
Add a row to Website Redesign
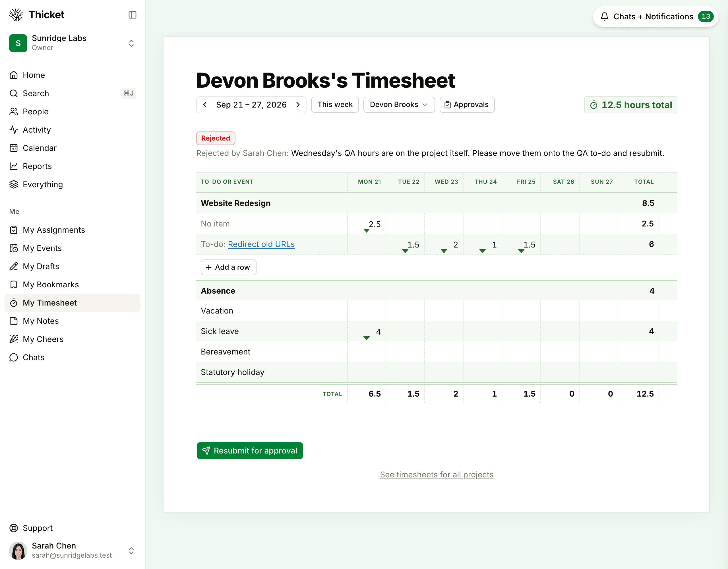[x=228, y=267]
